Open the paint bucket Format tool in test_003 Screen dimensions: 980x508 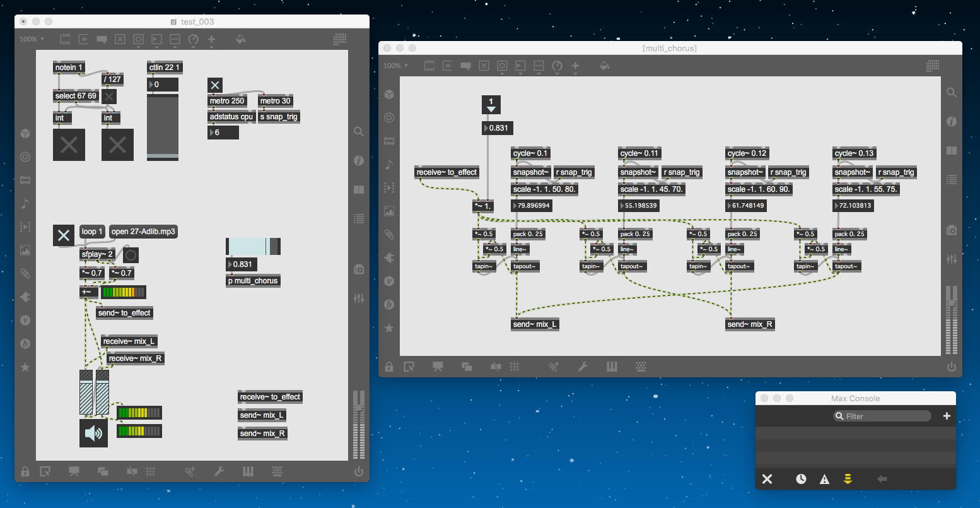(x=240, y=39)
